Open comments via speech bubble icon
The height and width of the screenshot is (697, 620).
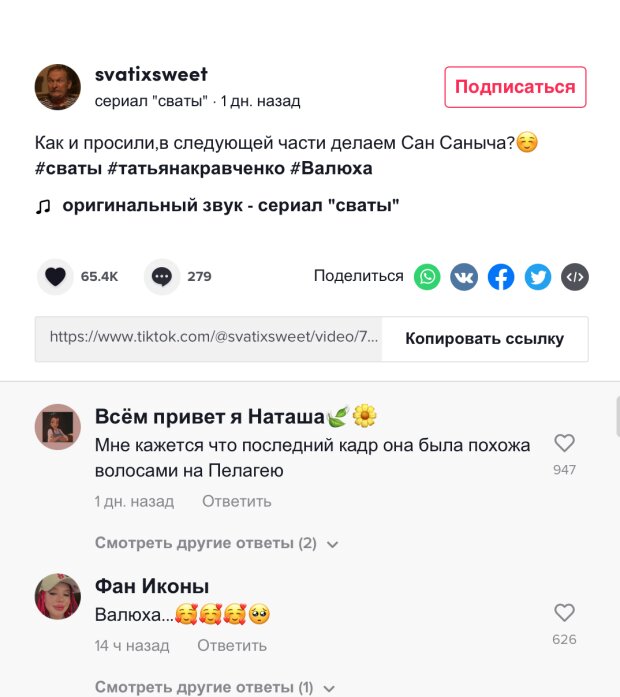click(x=162, y=276)
